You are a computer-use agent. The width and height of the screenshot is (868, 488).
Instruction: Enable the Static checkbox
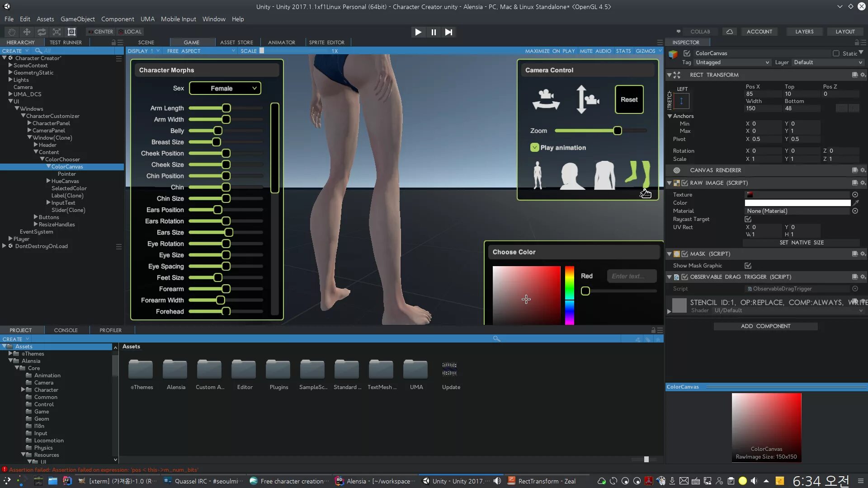coord(836,53)
